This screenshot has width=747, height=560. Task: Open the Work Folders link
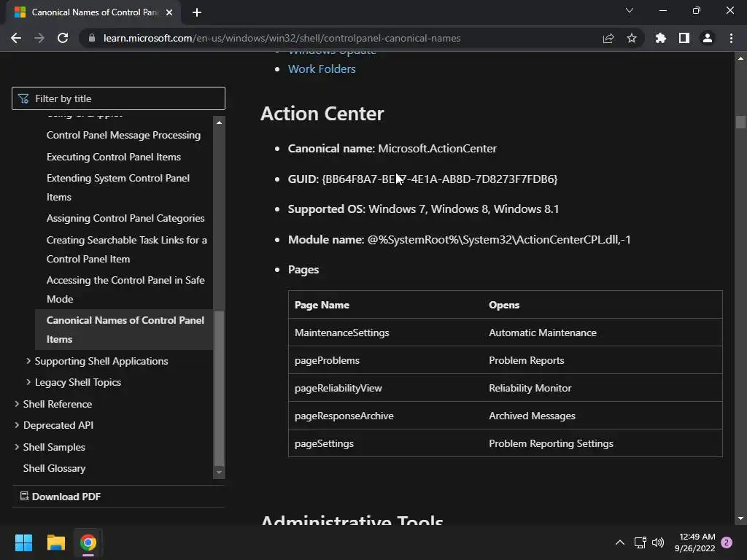(x=322, y=69)
